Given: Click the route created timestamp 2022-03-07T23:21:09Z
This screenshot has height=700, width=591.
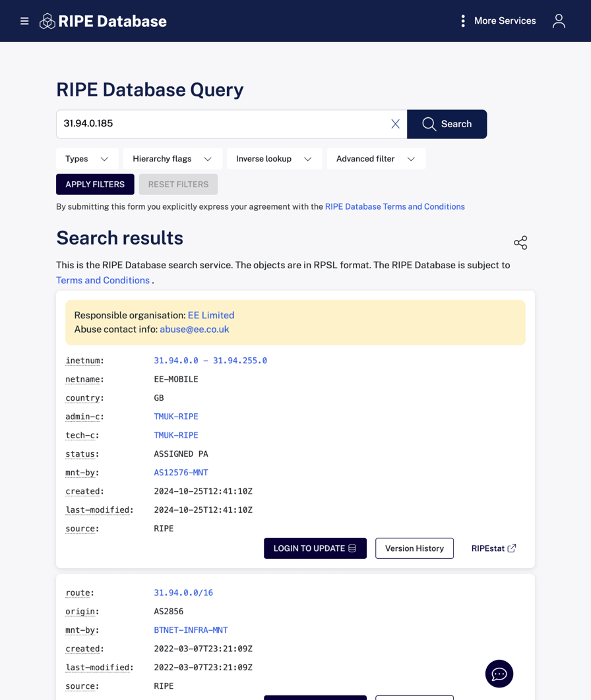Looking at the screenshot, I should pos(203,649).
